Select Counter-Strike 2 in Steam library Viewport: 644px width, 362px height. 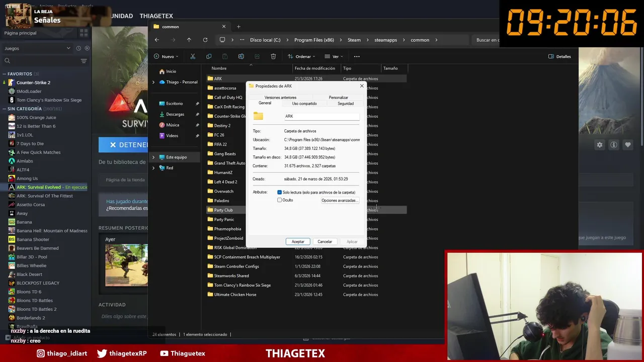[33, 82]
